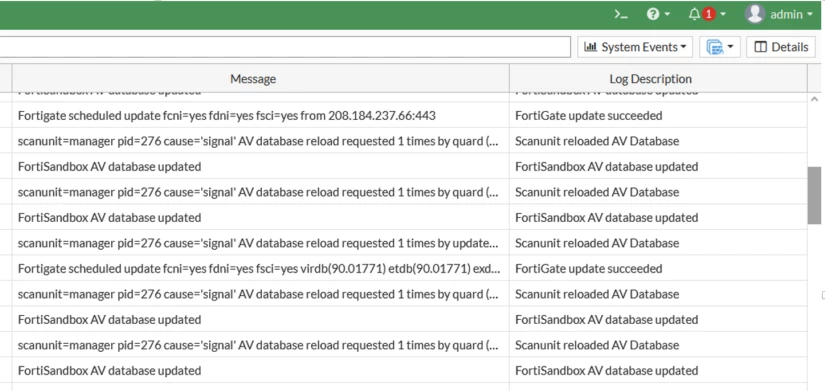Expand the help menu dropdown arrow

pyautogui.click(x=668, y=14)
